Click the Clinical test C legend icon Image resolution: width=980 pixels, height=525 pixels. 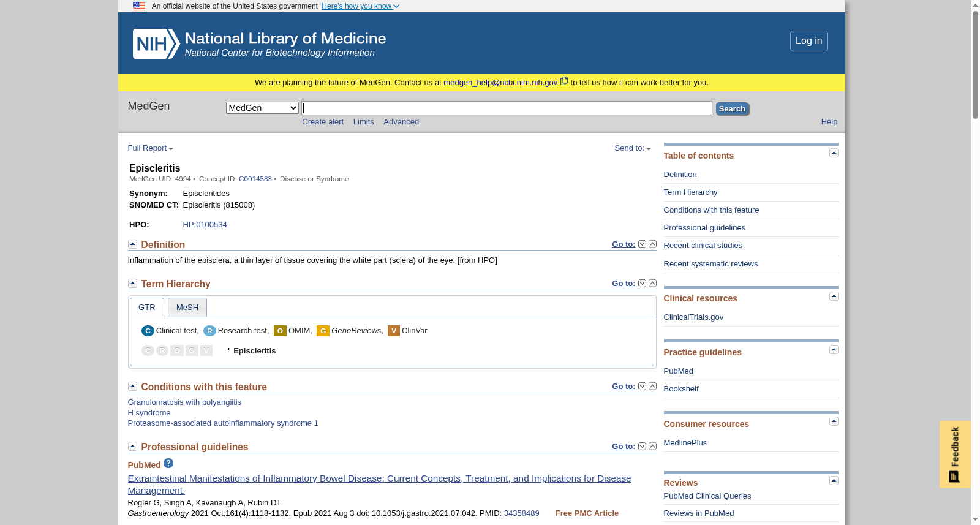coord(148,331)
